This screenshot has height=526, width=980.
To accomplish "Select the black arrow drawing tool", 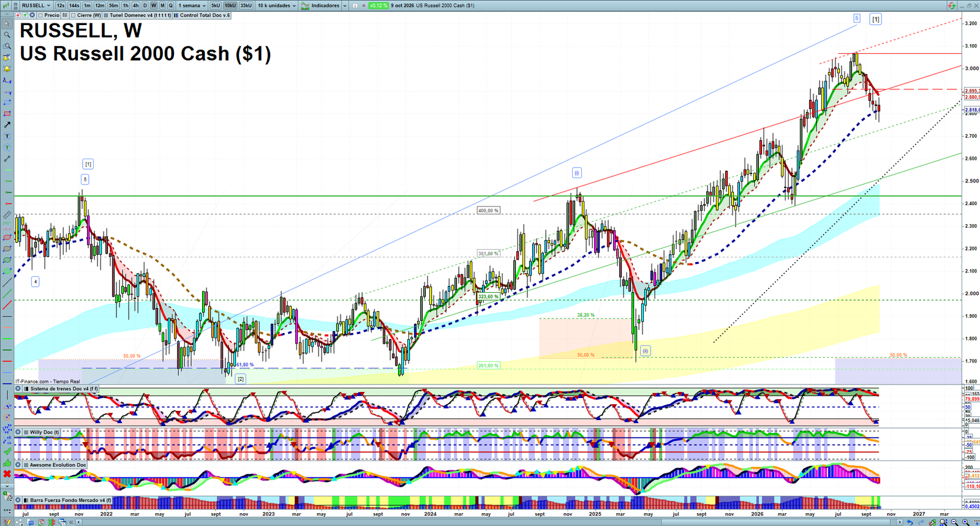I will tap(7, 125).
